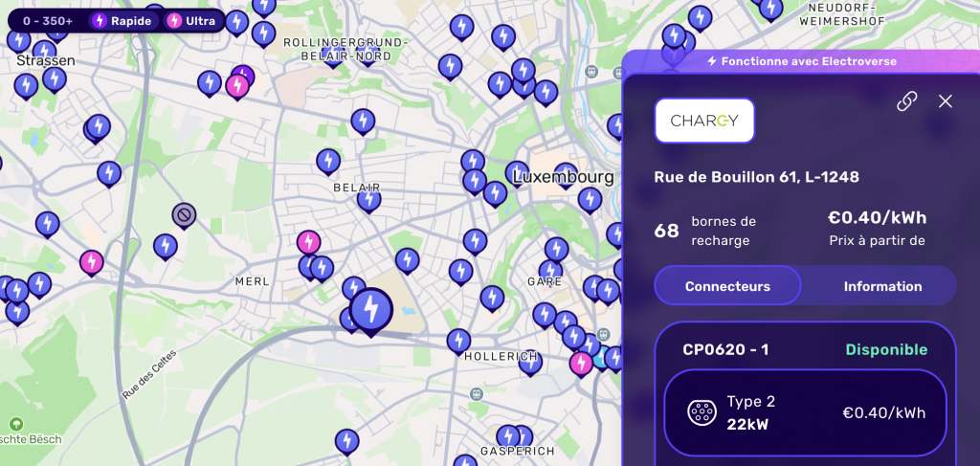Select pink Ultra pin overlapping the purple pin
Image resolution: width=980 pixels, height=466 pixels.
pyautogui.click(x=237, y=87)
